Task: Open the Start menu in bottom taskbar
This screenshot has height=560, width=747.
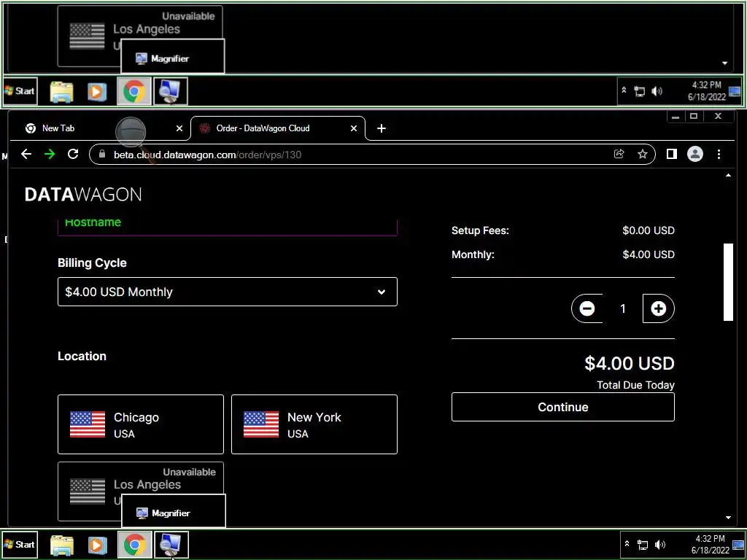Action: [x=20, y=544]
